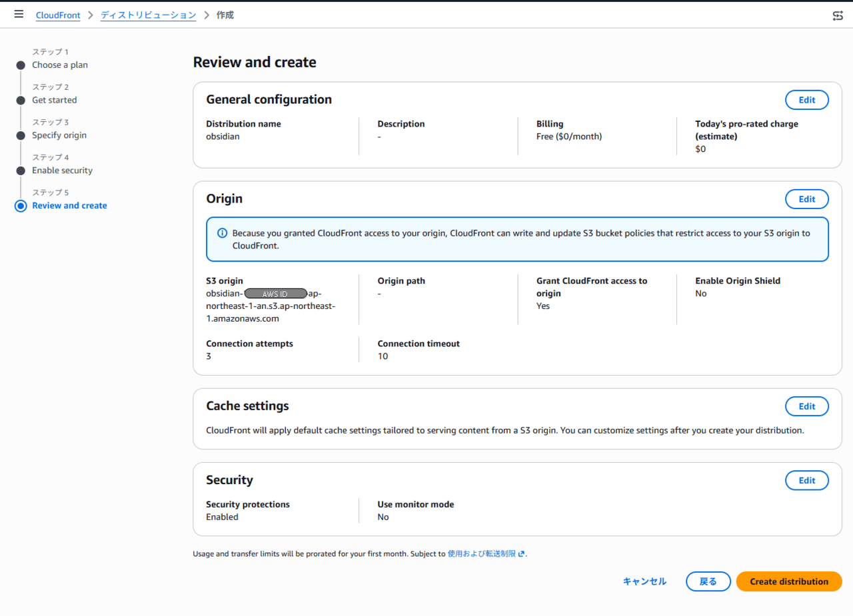Click the distribution name value obsidian

click(x=223, y=137)
